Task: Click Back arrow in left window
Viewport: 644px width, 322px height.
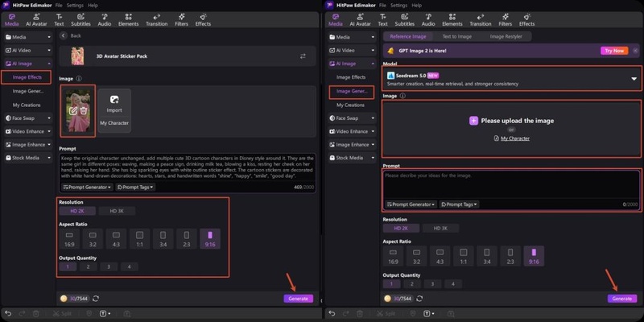Action: coord(64,35)
